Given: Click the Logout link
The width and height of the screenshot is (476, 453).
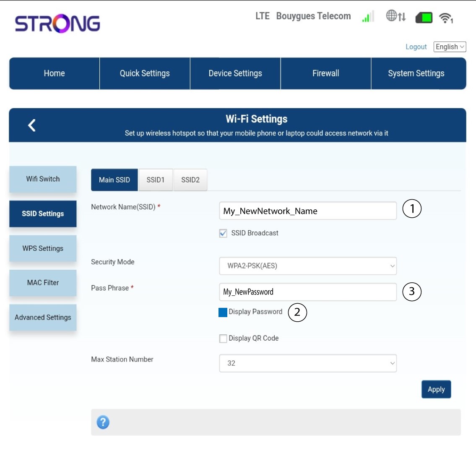Looking at the screenshot, I should 416,47.
